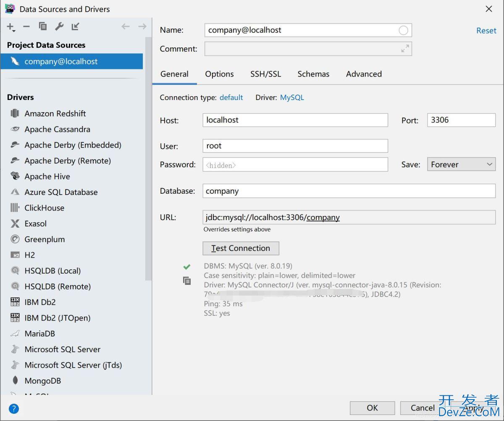Open the SSH/SSL tab
The height and width of the screenshot is (421, 504).
click(266, 74)
